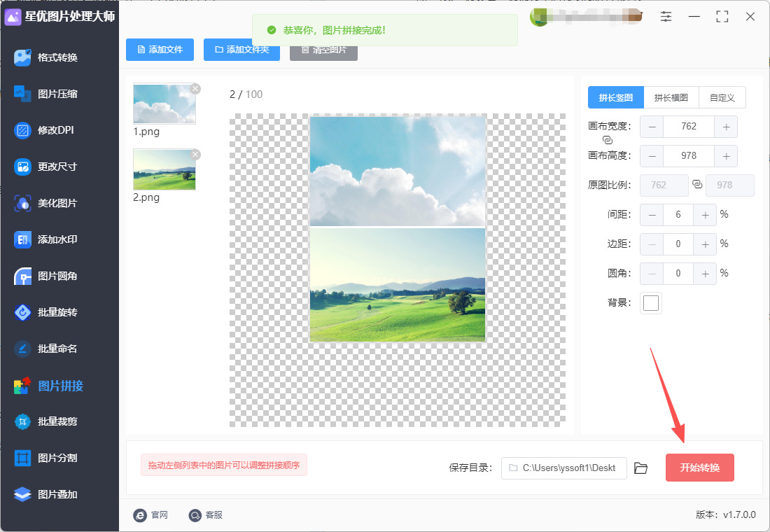Screen dimensions: 770x532
Task: Switch to the 拼长横图 tab
Action: coord(671,98)
